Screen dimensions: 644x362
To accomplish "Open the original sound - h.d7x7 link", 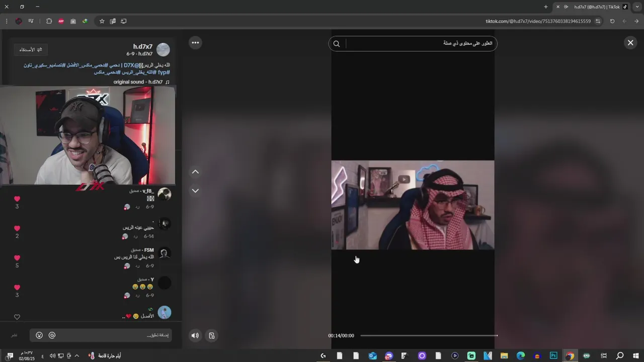I will pyautogui.click(x=141, y=82).
